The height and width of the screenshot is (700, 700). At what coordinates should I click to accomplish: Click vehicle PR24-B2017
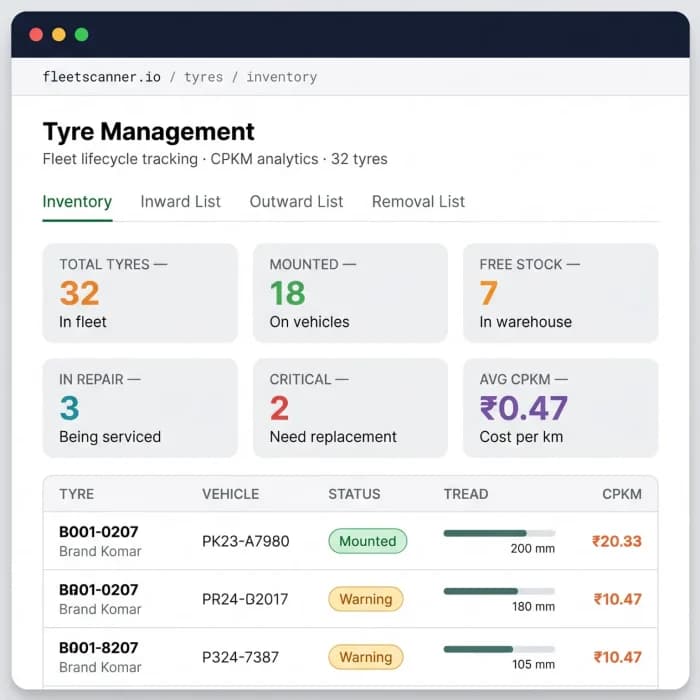tap(245, 599)
